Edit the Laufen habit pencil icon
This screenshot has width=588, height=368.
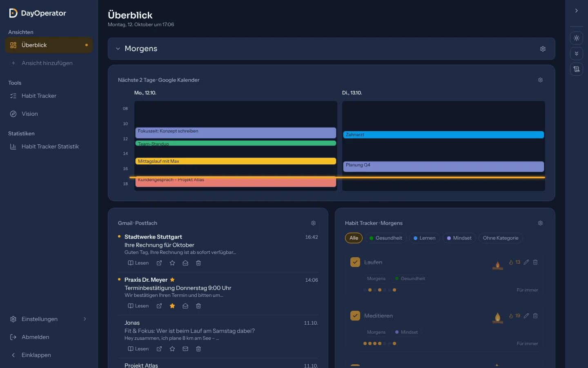pos(526,262)
